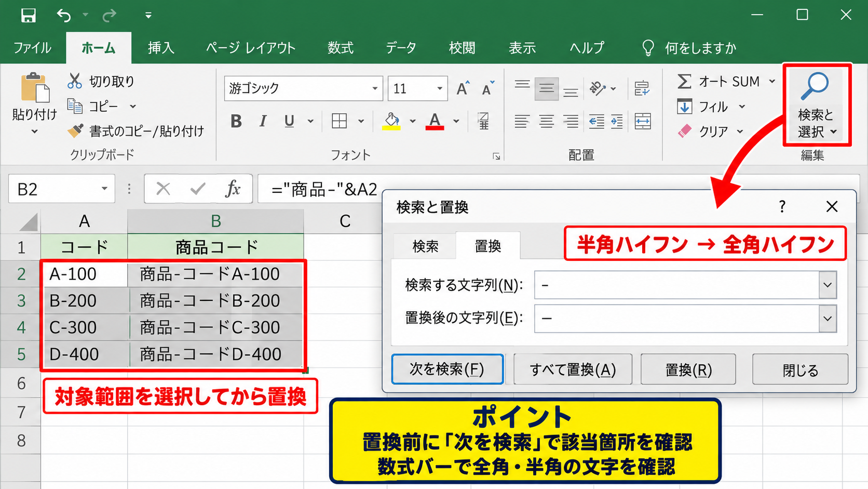Click the 書式のコピー/貼り付け brush
The width and height of the screenshot is (868, 489).
tap(75, 130)
